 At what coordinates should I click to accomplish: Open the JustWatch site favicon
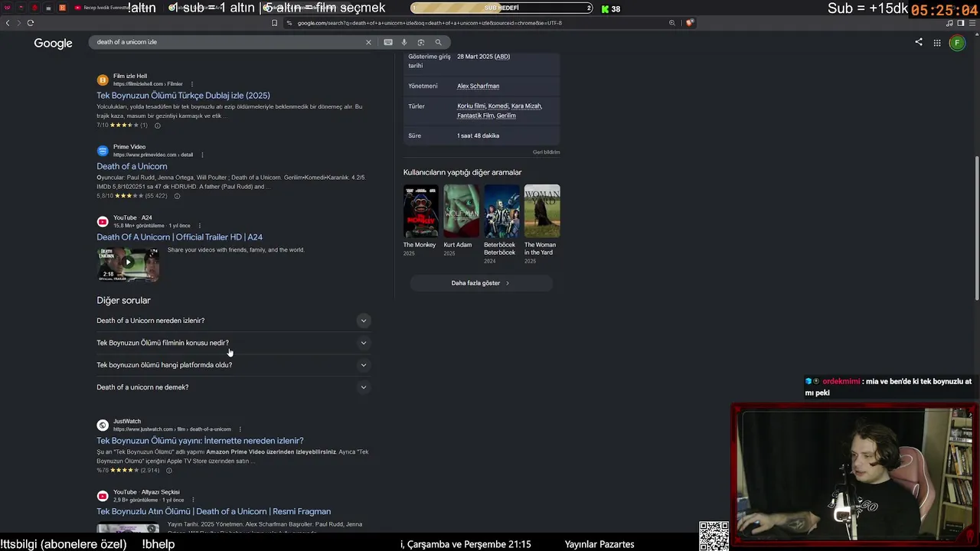103,425
